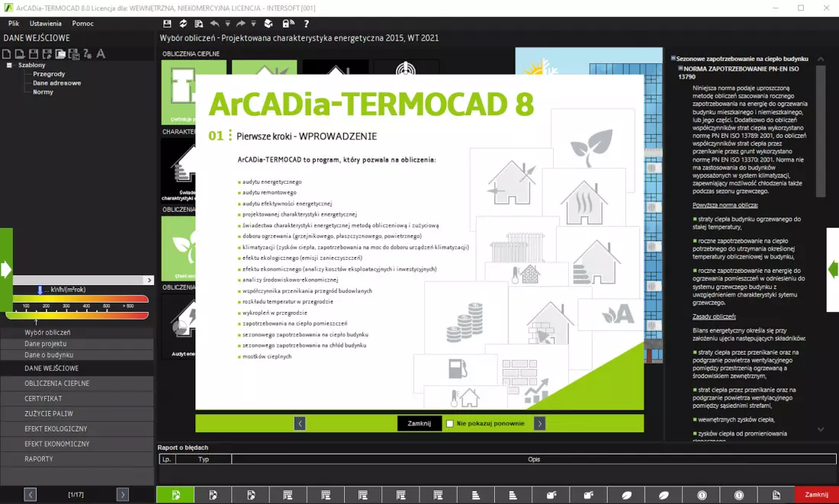Click the red Zamknij button at bottom right
Screen dimensions: 839x504
(817, 495)
